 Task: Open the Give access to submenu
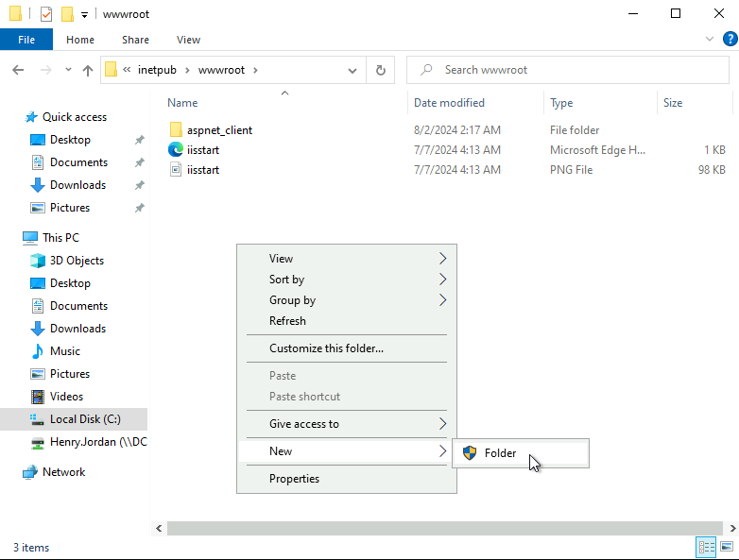347,423
